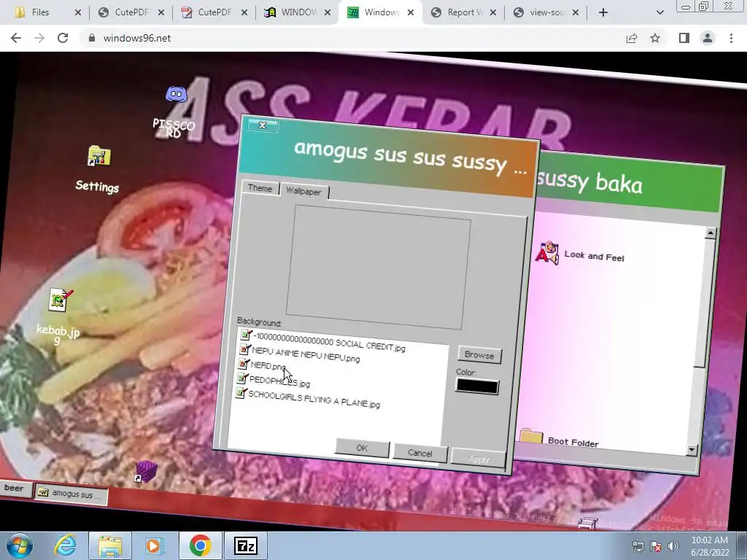747x560 pixels.
Task: Click the beer start button
Action: pyautogui.click(x=15, y=488)
